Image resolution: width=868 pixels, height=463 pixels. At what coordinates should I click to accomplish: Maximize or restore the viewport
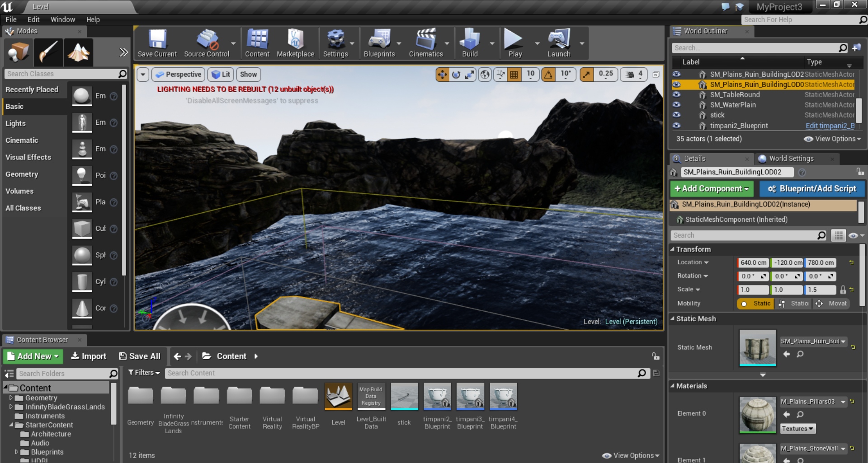coord(656,75)
